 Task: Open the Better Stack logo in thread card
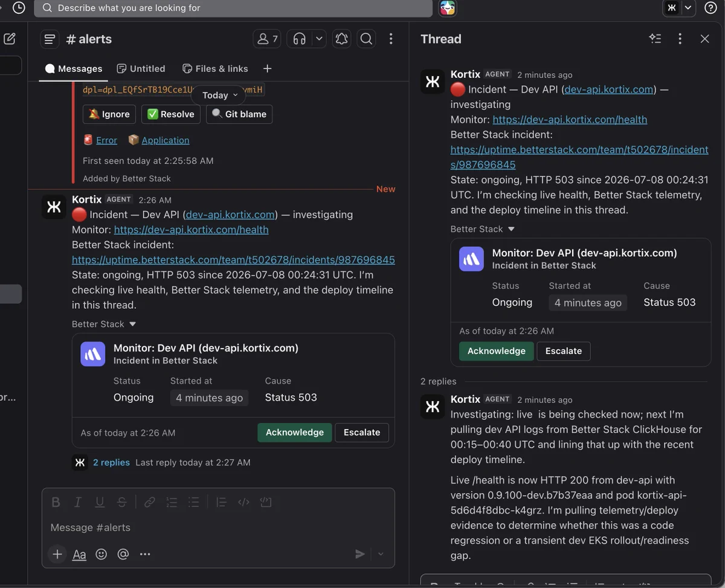(471, 259)
